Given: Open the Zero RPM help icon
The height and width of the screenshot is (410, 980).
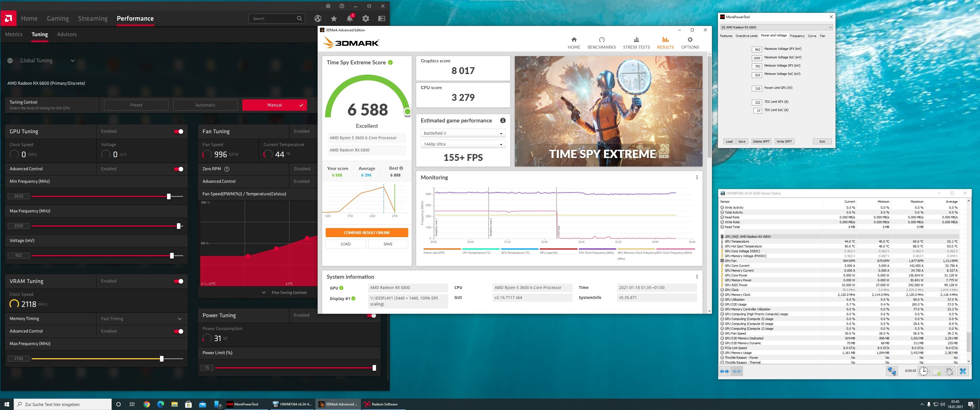Looking at the screenshot, I should click(x=227, y=169).
